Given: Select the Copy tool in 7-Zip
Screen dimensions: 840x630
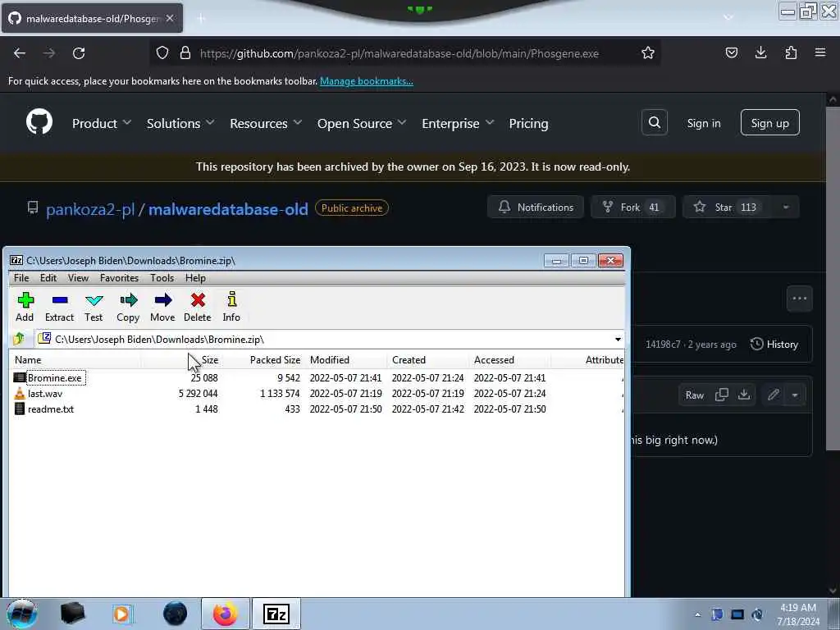Looking at the screenshot, I should click(x=128, y=307).
